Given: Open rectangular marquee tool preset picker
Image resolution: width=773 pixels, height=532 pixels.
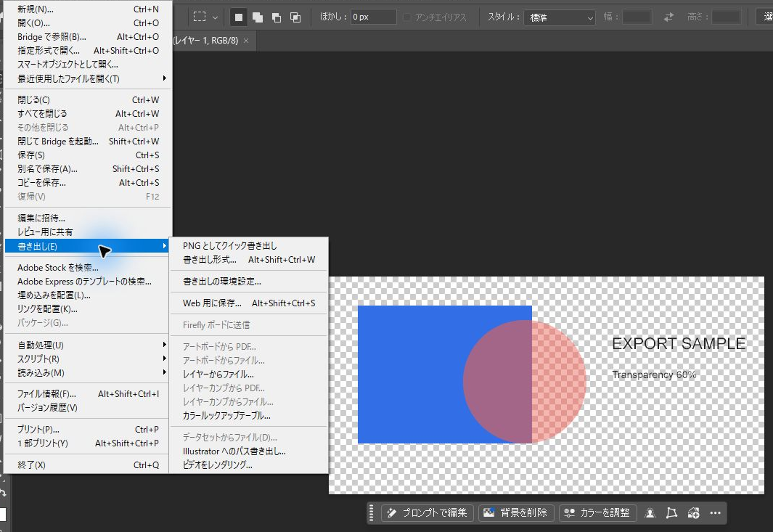Looking at the screenshot, I should click(x=200, y=17).
